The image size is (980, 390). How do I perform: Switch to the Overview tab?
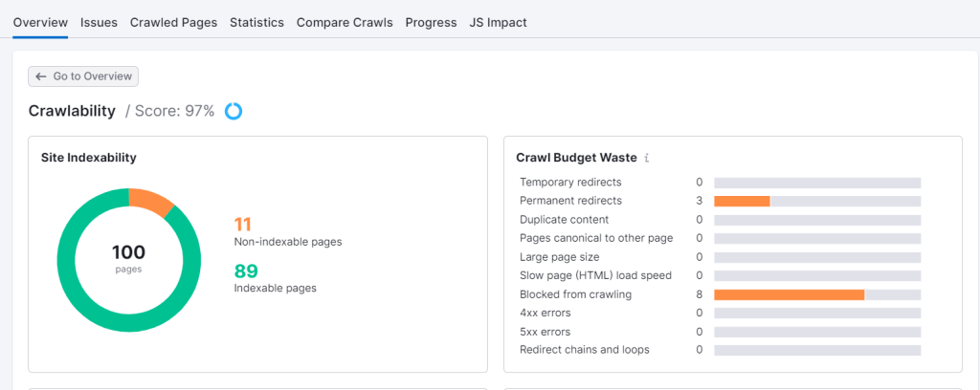[x=40, y=22]
